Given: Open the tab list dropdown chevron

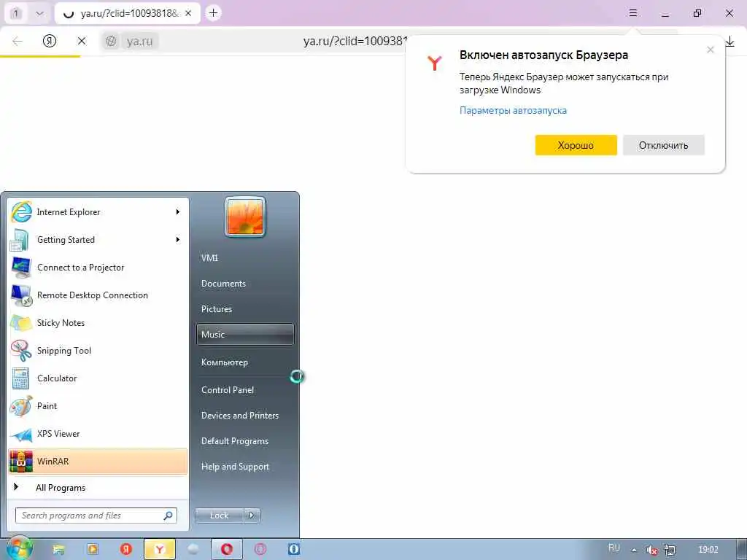Looking at the screenshot, I should point(39,13).
